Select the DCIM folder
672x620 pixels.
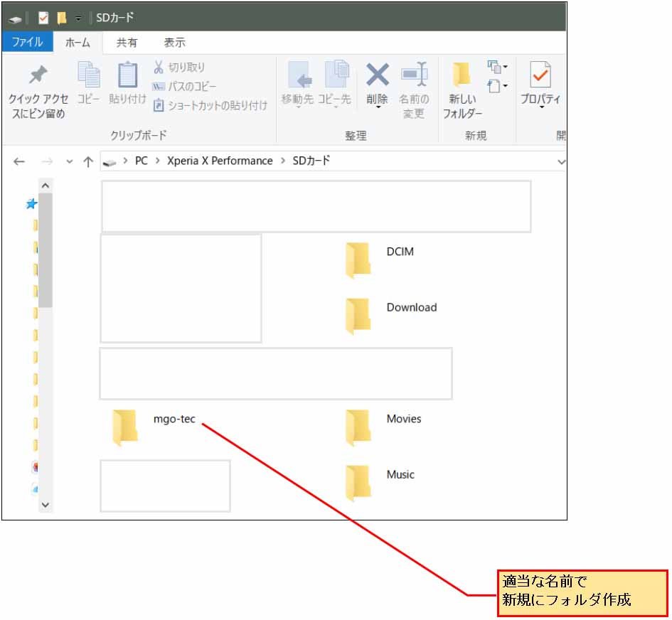379,260
